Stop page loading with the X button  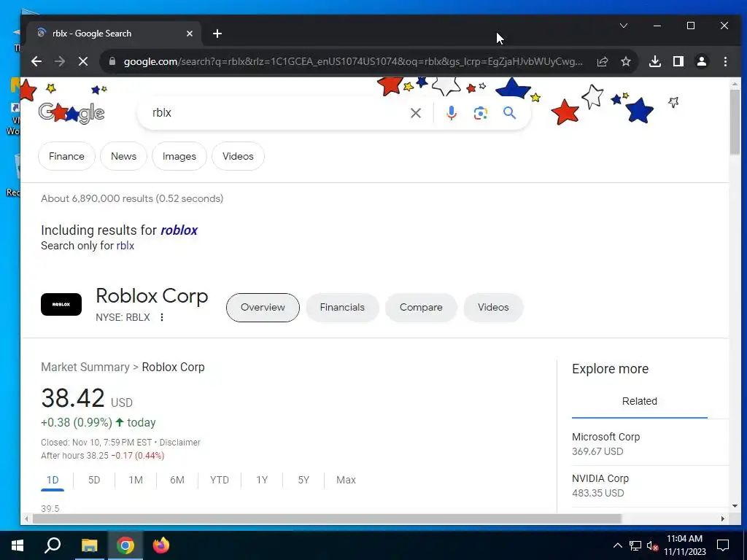[x=83, y=61]
